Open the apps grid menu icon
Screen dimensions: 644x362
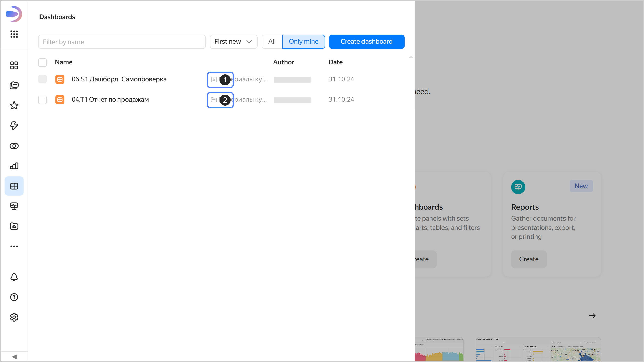pos(14,34)
